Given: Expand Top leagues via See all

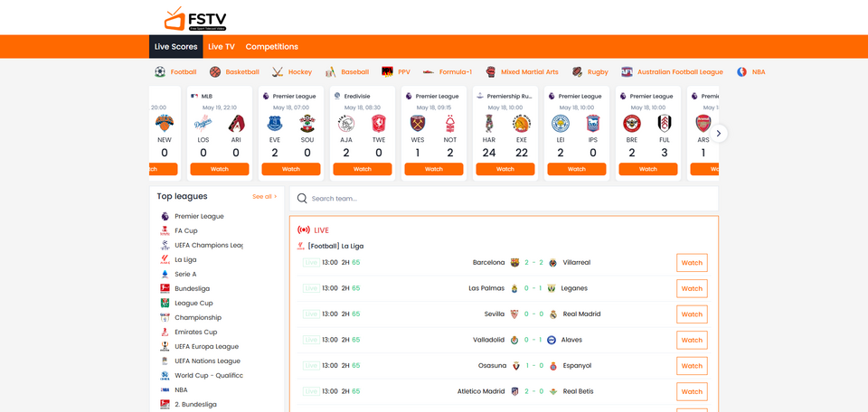Looking at the screenshot, I should point(265,196).
